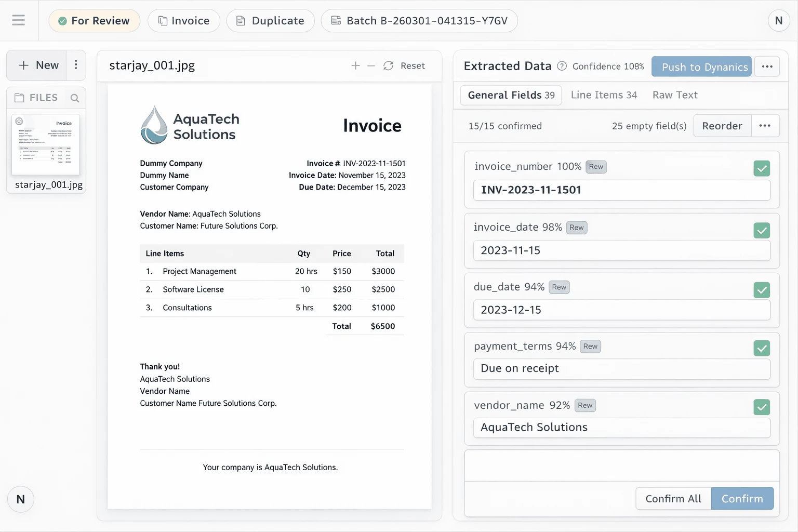Click the N user avatar top right

click(778, 21)
